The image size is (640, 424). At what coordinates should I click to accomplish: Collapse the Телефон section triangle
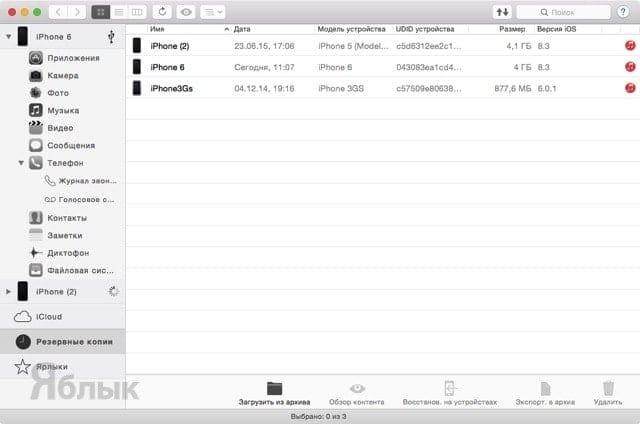click(x=21, y=163)
